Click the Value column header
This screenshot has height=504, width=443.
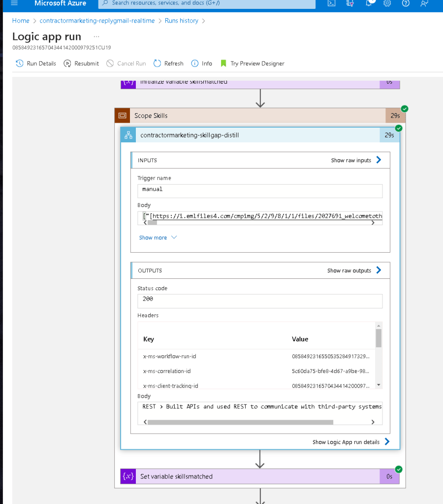click(300, 339)
